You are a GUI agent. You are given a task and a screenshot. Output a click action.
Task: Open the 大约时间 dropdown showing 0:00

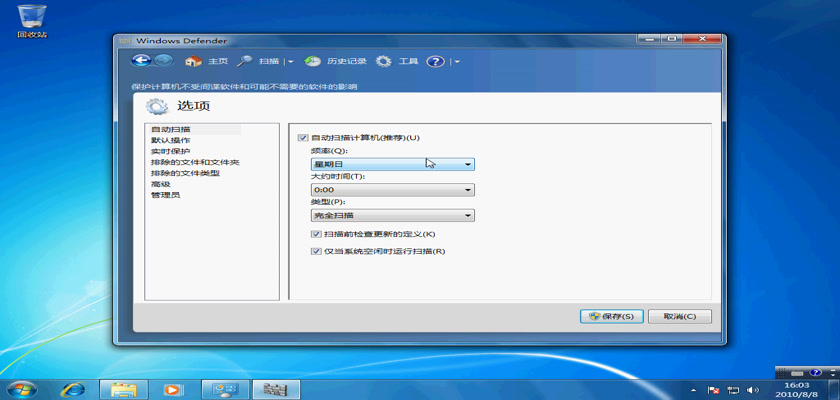392,189
